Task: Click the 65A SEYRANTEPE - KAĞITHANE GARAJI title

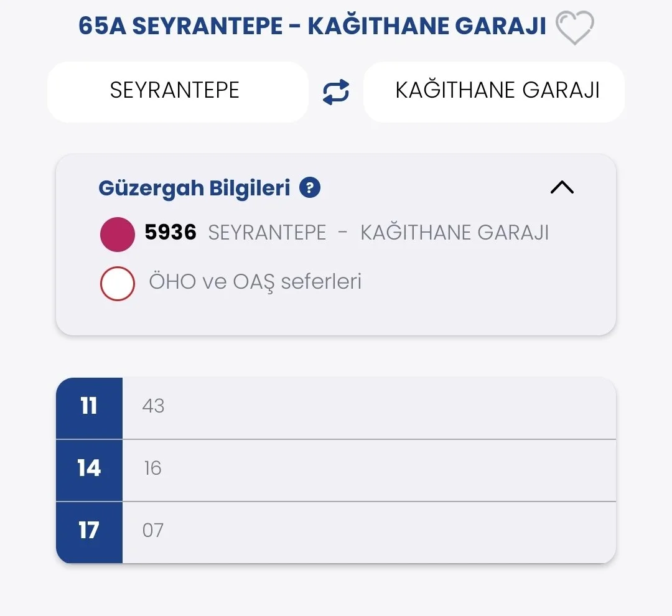Action: coord(312,26)
